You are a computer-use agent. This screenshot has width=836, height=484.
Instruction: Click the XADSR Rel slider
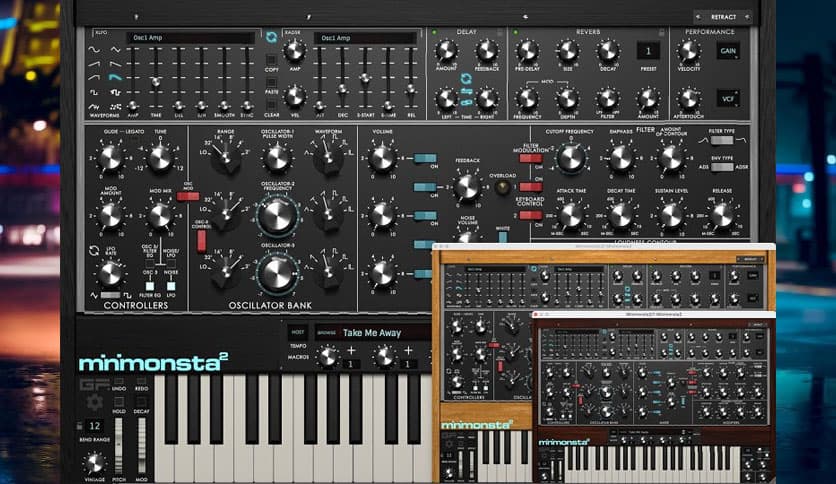(x=411, y=78)
